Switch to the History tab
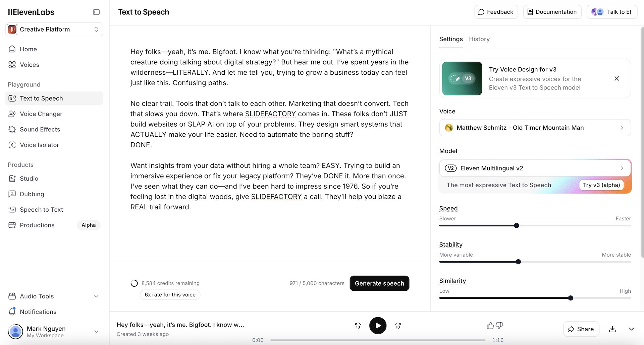 click(479, 39)
